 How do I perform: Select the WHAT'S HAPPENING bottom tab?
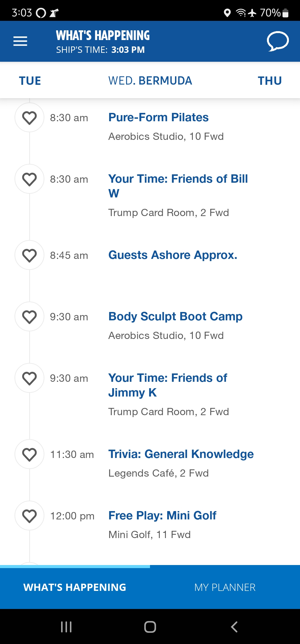(75, 587)
